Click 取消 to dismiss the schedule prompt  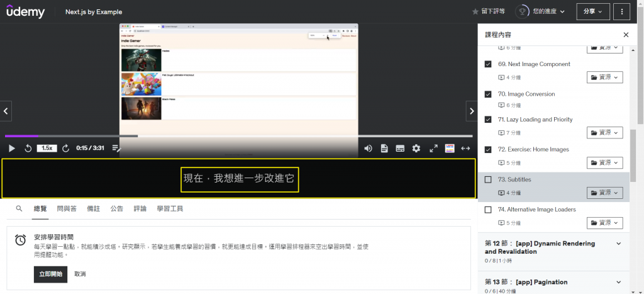tap(80, 274)
